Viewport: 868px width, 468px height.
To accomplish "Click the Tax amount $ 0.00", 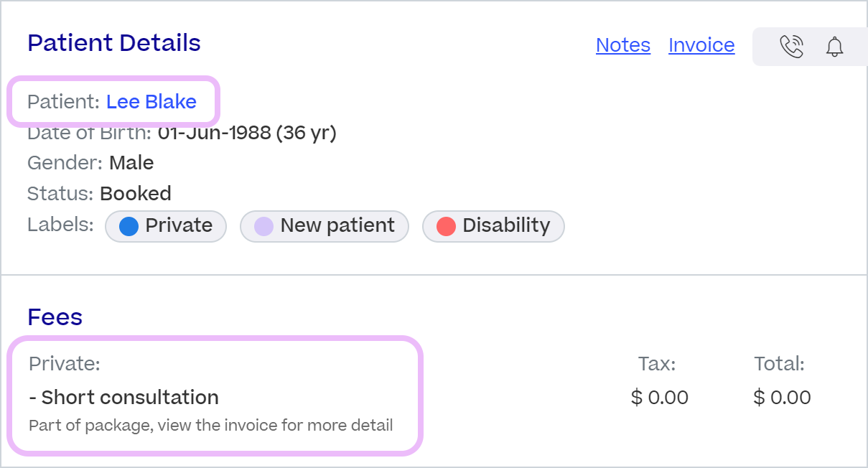I will pos(660,397).
